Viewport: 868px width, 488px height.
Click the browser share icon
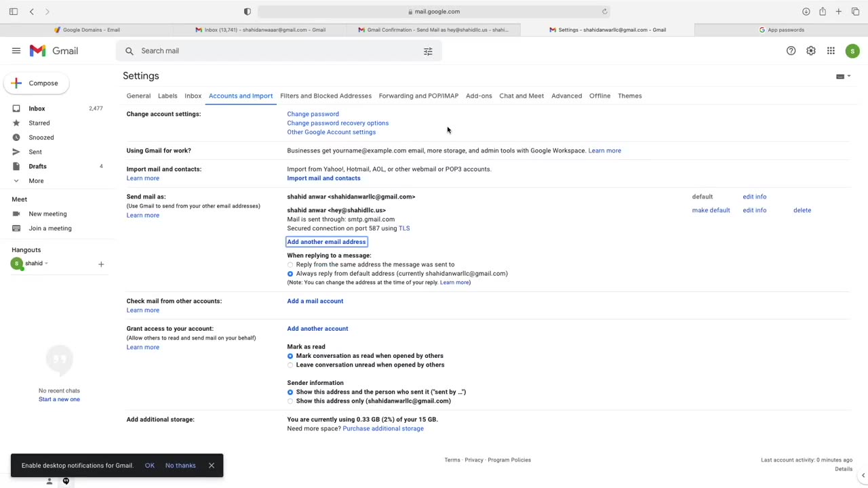[x=823, y=12]
